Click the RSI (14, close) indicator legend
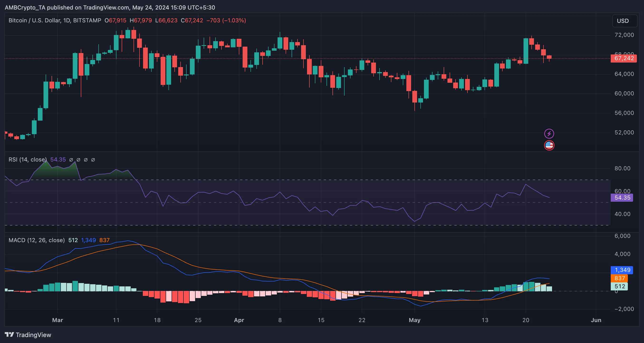Screen dimensions: 644x343 pos(28,160)
